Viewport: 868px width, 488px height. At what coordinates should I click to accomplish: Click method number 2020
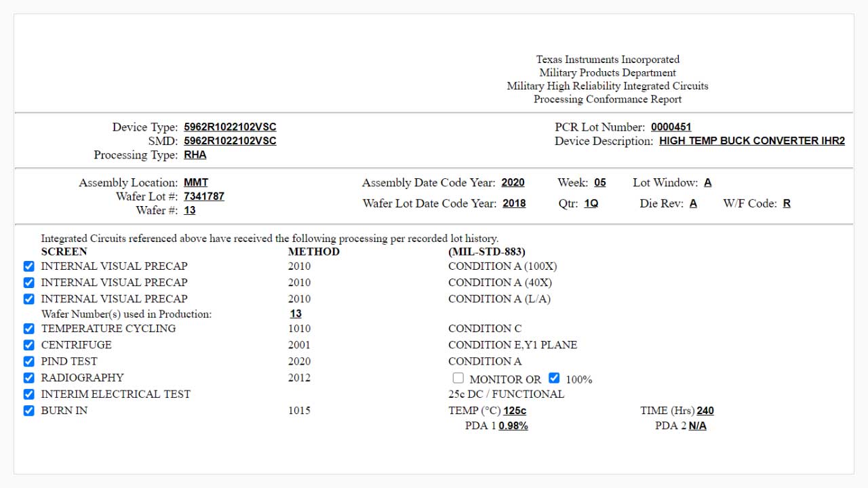click(x=299, y=361)
